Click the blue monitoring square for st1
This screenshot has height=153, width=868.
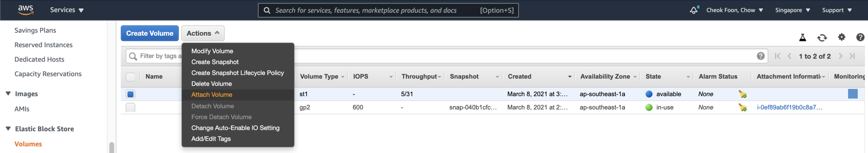(x=852, y=94)
